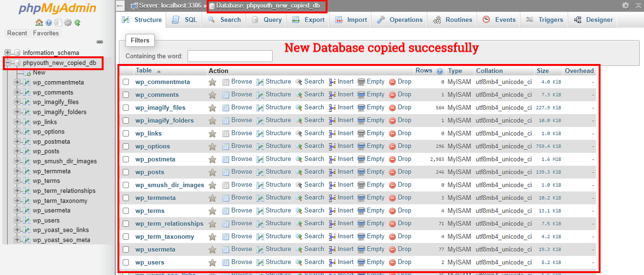Click the New table icon in sidebar tree
This screenshot has height=275, width=644.
click(27, 73)
